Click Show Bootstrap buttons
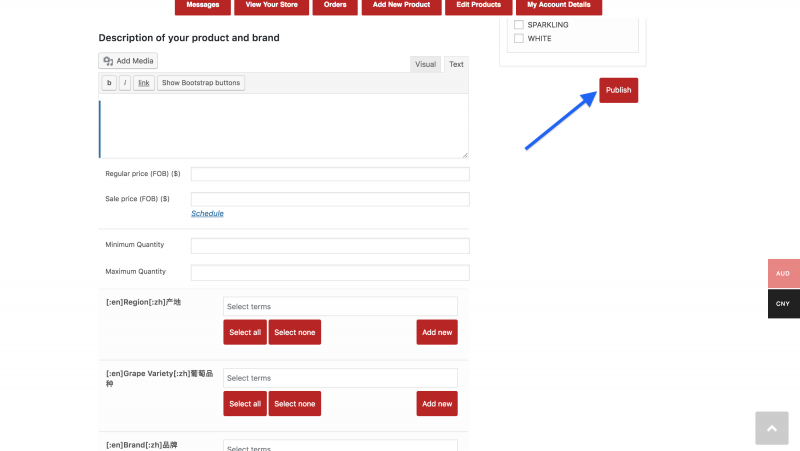The image size is (800, 451). click(201, 83)
